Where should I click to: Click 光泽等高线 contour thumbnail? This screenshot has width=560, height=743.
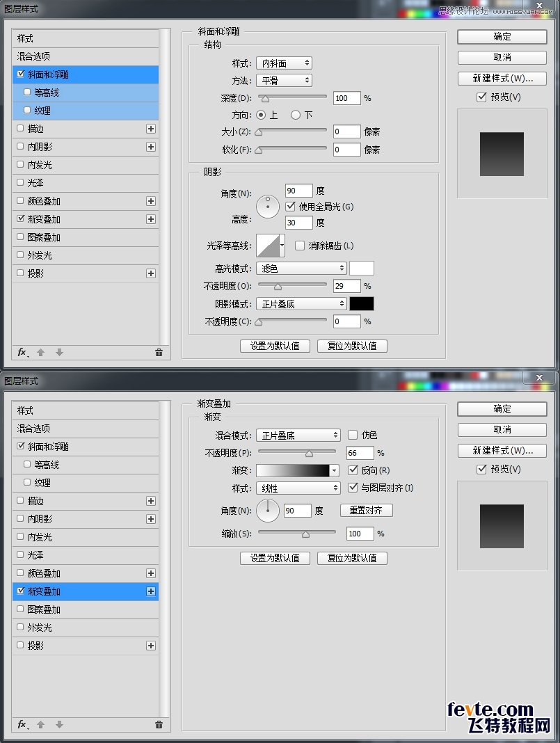[x=268, y=246]
